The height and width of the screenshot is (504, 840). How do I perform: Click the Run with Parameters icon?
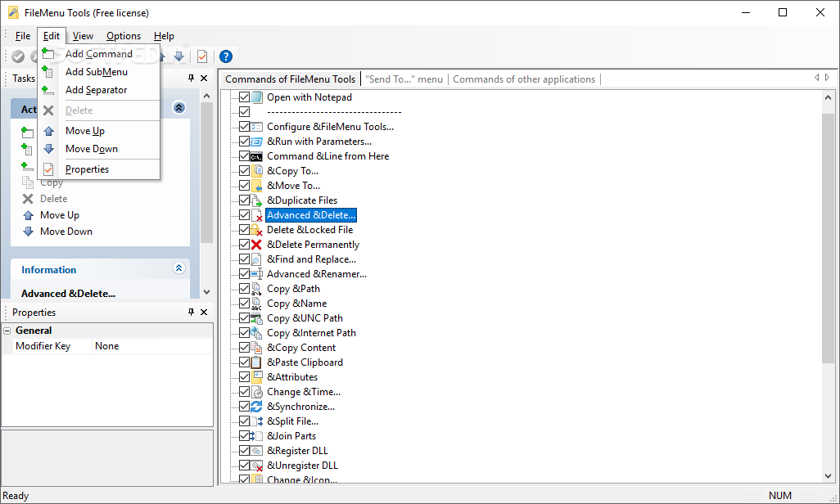click(256, 142)
